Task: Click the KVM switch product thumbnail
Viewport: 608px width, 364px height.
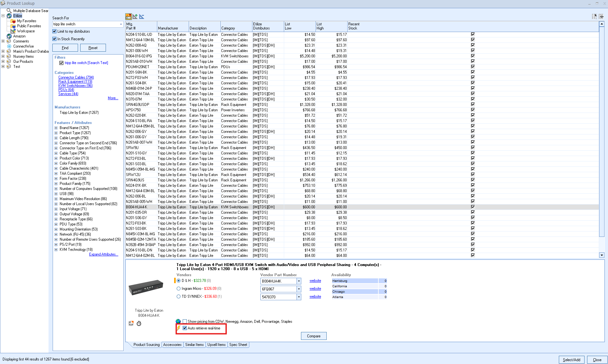Action: [146, 287]
